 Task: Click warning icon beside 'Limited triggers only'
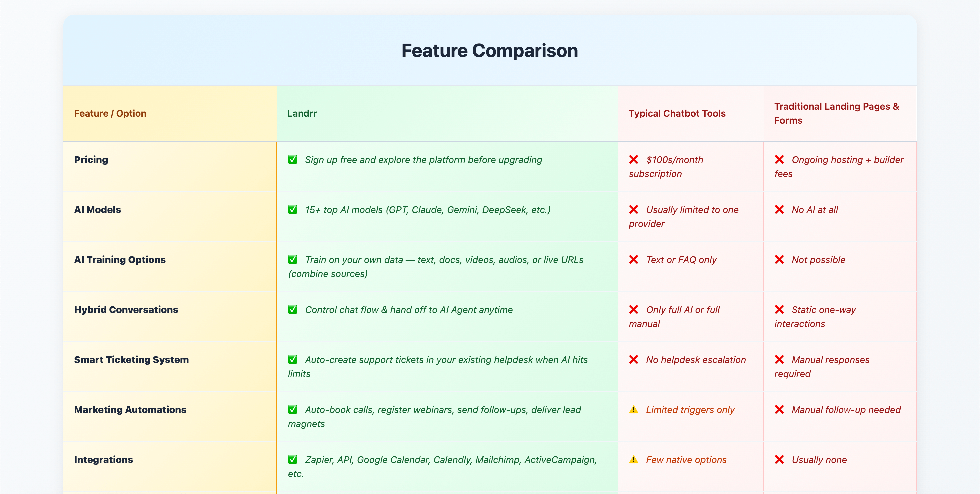(x=633, y=410)
